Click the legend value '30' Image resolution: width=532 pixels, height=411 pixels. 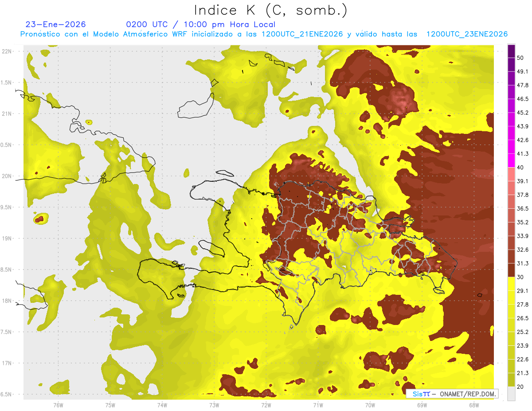[521, 277]
